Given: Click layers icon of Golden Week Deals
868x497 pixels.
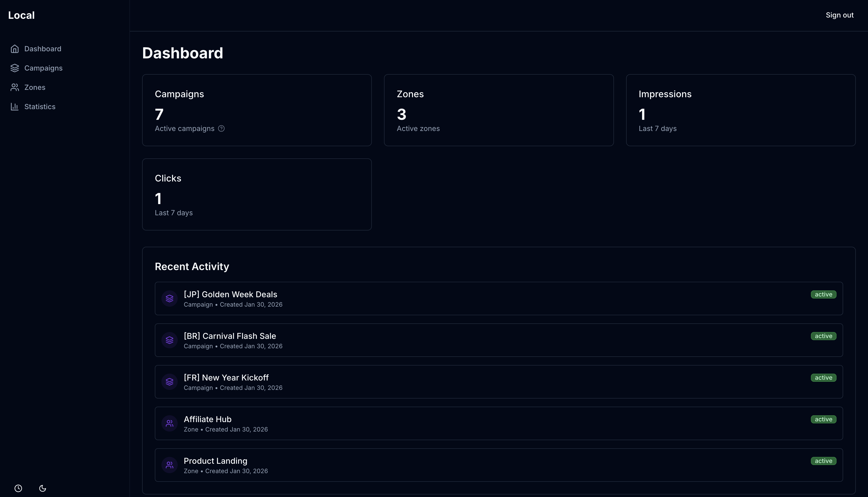Looking at the screenshot, I should (170, 299).
